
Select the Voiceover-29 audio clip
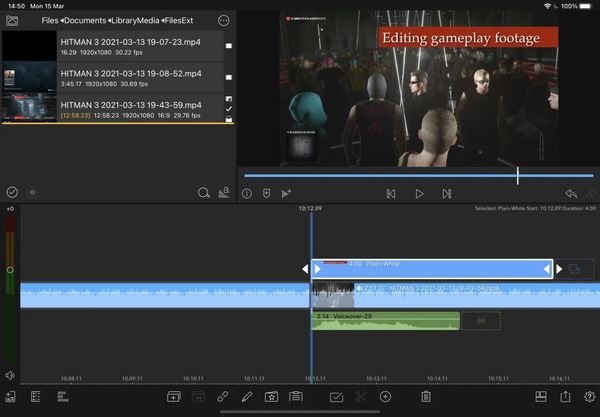point(386,321)
